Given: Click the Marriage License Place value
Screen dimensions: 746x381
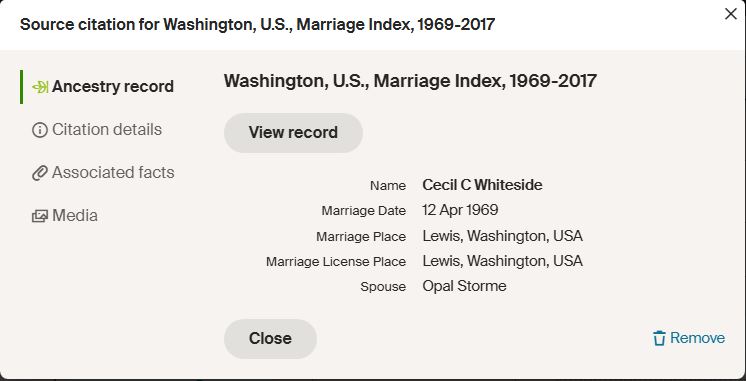Looking at the screenshot, I should tap(502, 261).
